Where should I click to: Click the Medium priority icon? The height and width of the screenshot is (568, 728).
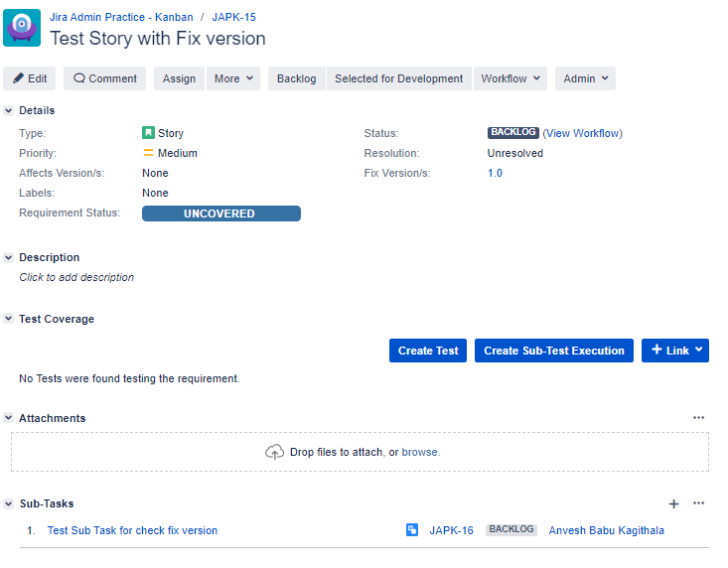(148, 153)
